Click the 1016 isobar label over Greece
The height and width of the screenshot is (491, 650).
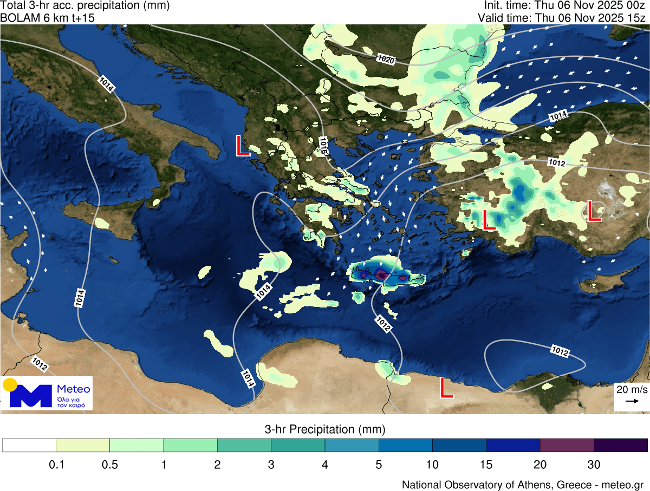[x=324, y=146]
